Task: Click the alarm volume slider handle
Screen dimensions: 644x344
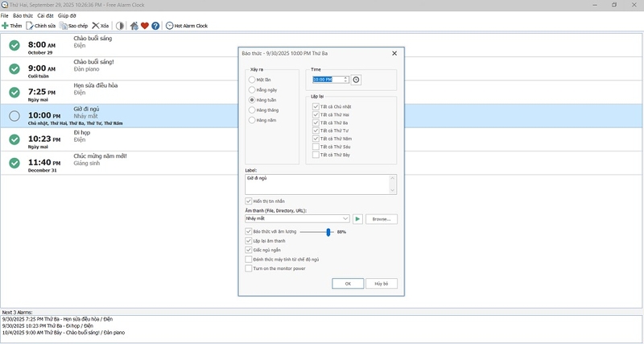Action: [328, 232]
